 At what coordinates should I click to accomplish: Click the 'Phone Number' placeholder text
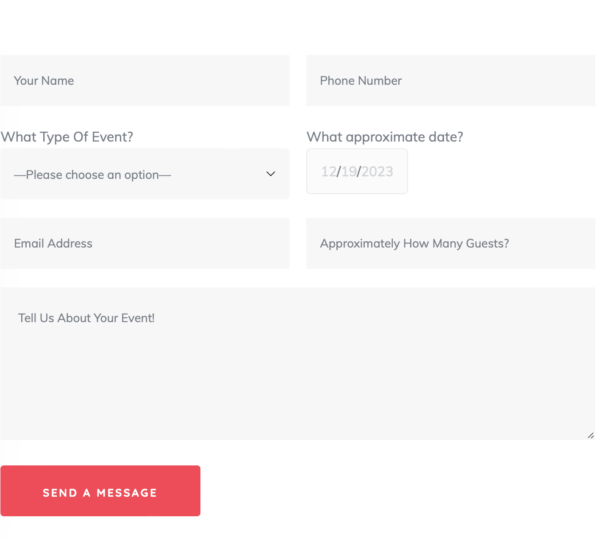pos(361,81)
